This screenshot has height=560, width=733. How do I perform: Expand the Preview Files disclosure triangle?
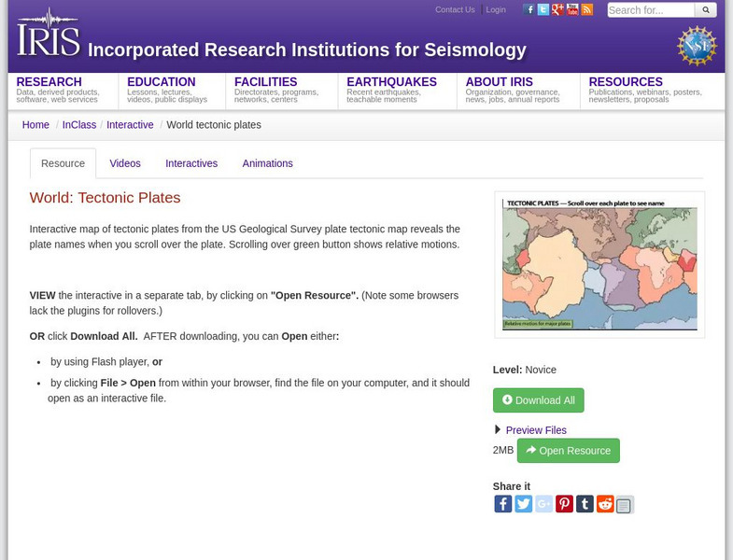498,430
